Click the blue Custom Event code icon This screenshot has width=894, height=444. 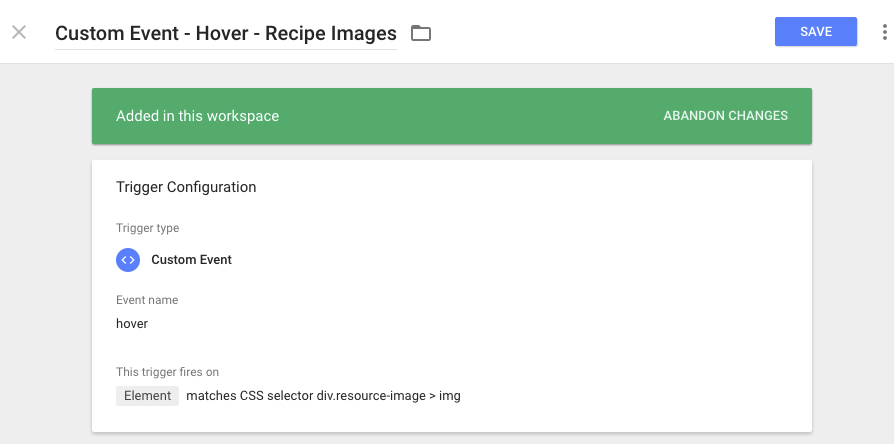[x=128, y=260]
